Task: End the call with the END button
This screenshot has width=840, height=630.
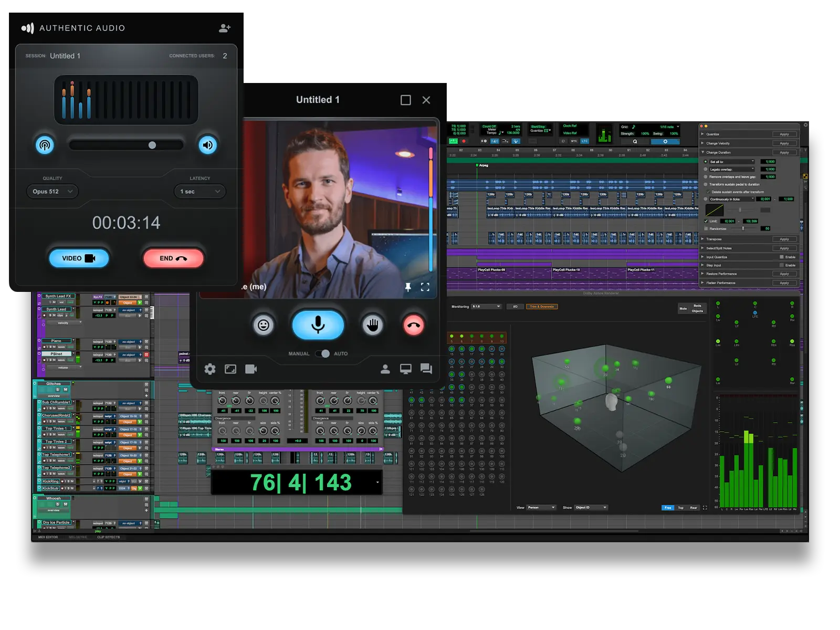Action: click(173, 258)
